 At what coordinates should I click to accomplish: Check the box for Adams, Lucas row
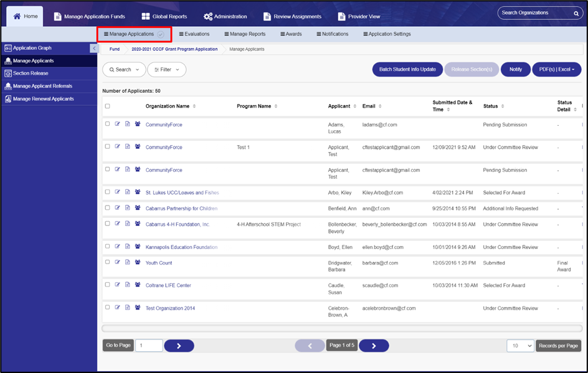click(108, 124)
